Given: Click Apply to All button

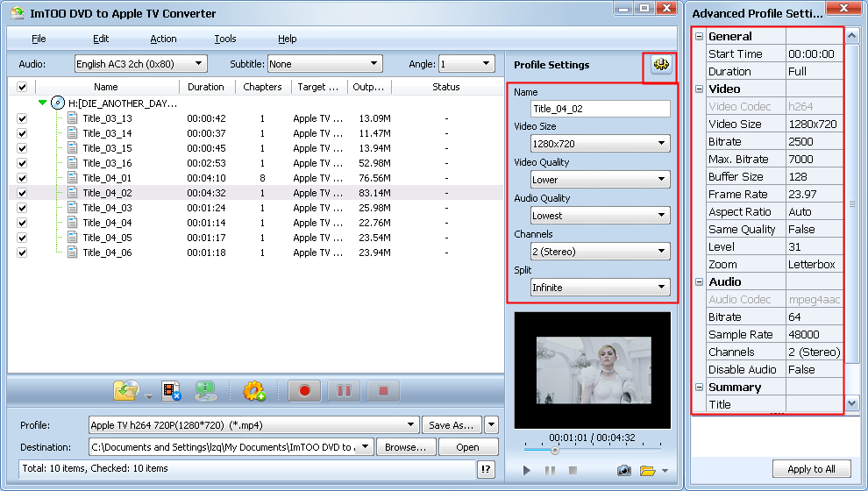Looking at the screenshot, I should [x=812, y=469].
